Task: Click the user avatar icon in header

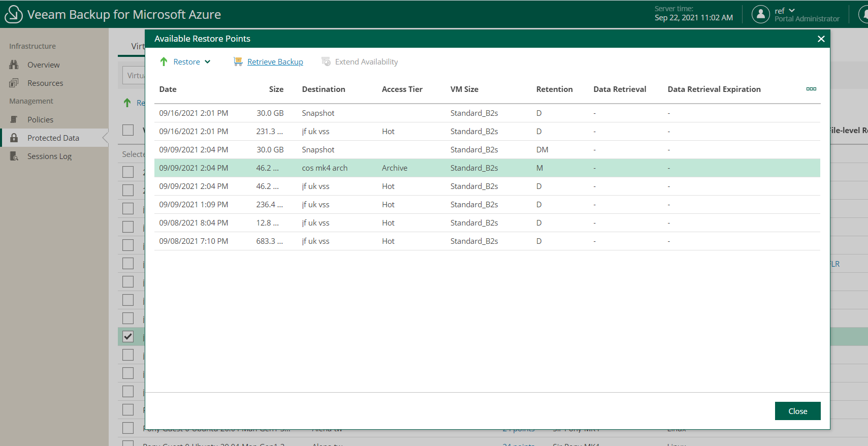Action: (761, 14)
